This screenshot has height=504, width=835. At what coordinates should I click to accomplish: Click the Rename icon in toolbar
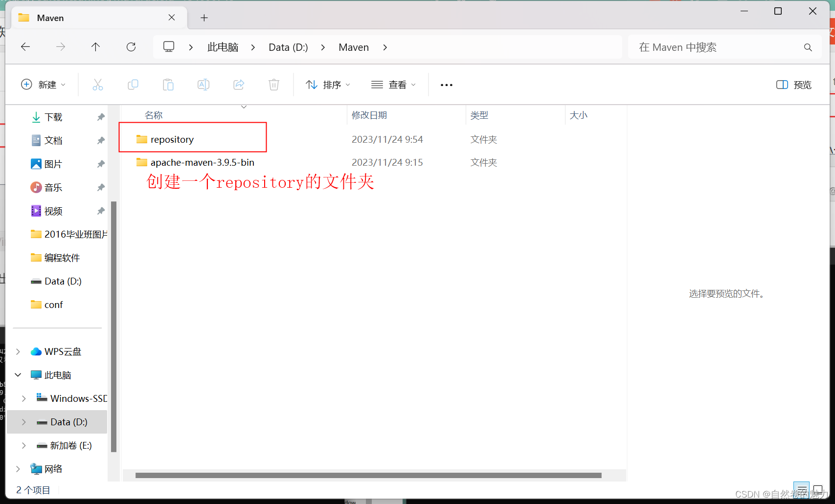pos(203,85)
